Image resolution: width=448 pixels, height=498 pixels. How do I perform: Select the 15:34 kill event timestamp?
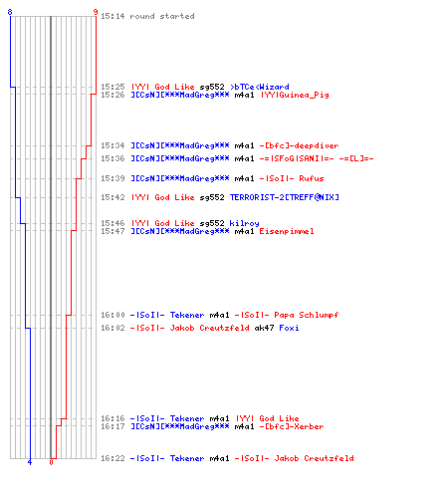pos(112,145)
